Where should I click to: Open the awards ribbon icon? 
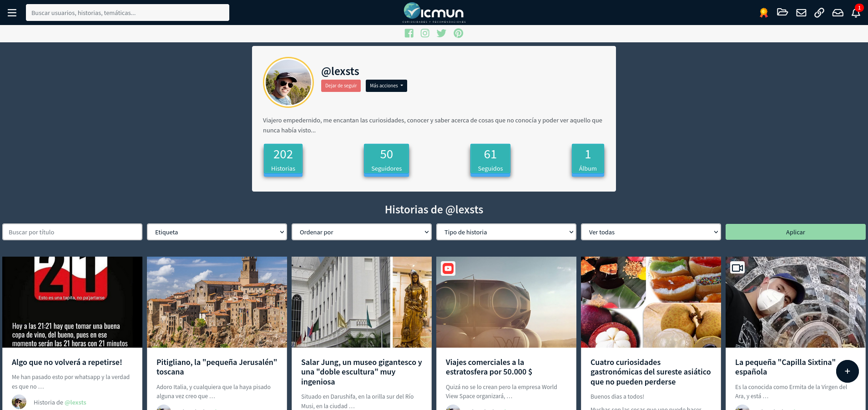coord(764,13)
